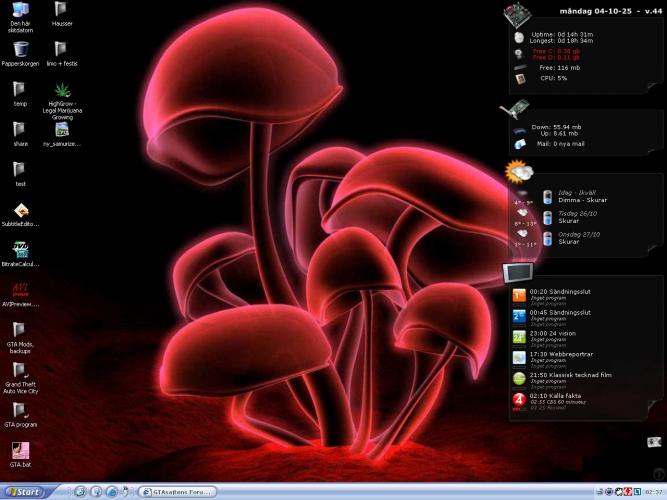
Task: Click the weather sun-cloud widget icon
Action: 519,172
